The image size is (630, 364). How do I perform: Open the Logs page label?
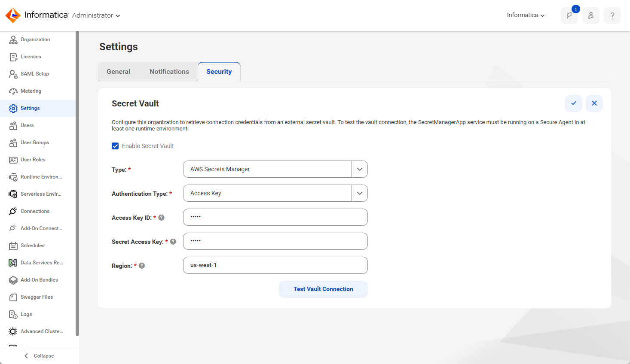(26, 314)
